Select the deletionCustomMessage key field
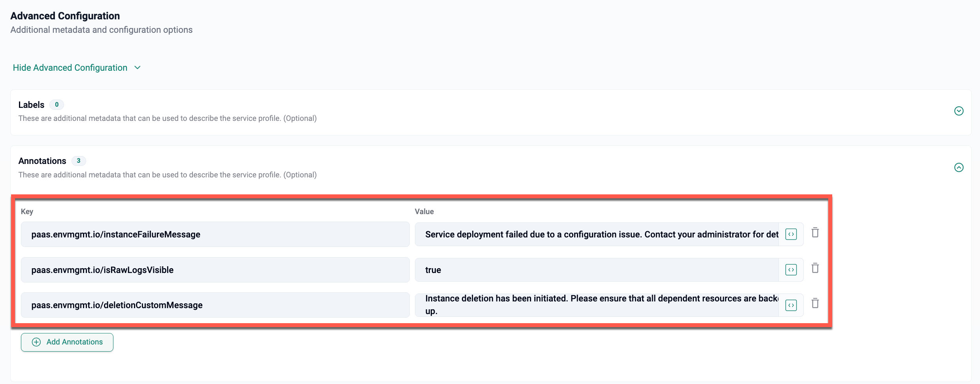Image resolution: width=980 pixels, height=384 pixels. [215, 305]
